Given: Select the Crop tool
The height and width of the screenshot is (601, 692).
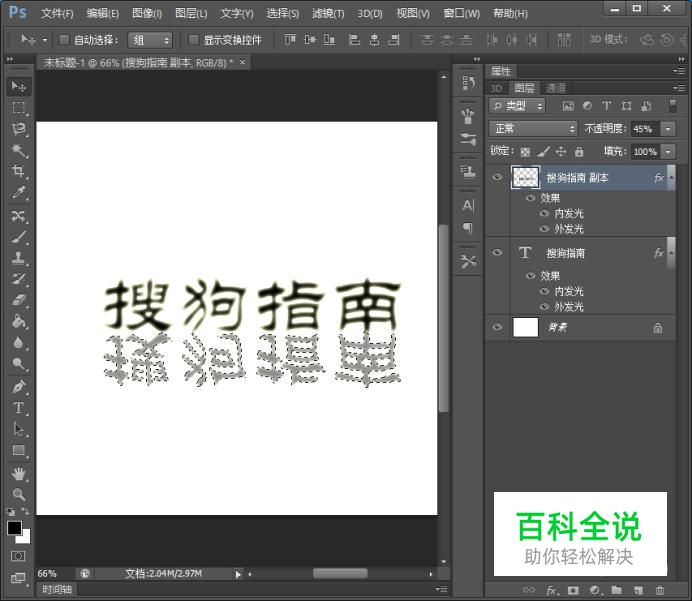Looking at the screenshot, I should point(18,171).
